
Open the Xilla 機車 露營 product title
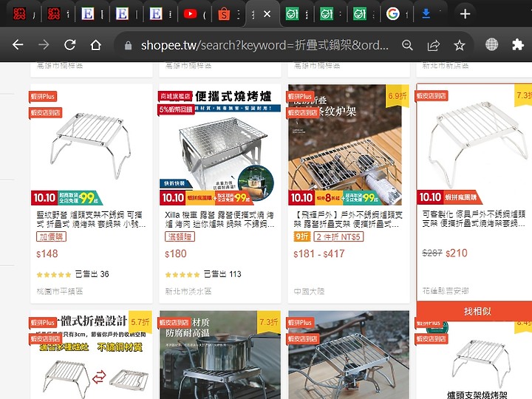(x=219, y=219)
